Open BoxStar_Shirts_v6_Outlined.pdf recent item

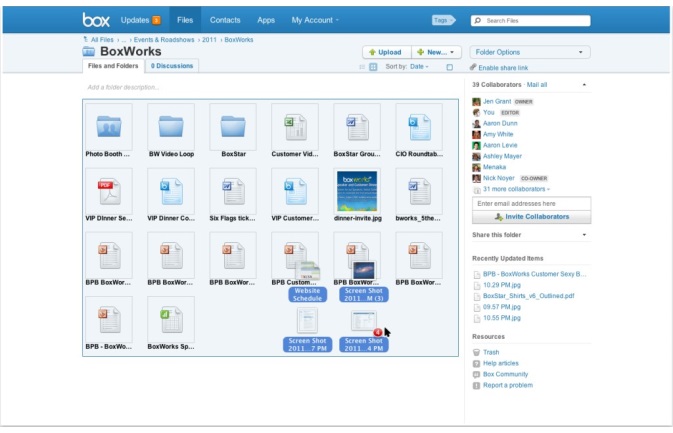click(528, 296)
